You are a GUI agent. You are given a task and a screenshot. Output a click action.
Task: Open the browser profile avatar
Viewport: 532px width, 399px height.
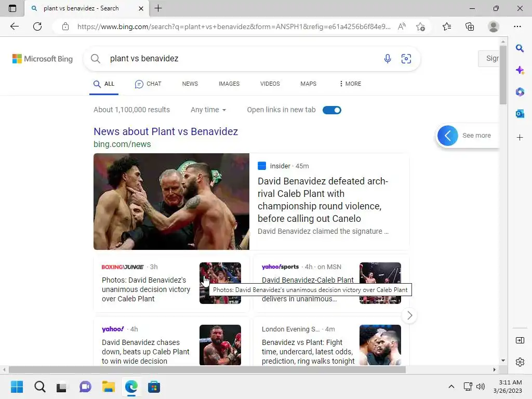pos(494,26)
